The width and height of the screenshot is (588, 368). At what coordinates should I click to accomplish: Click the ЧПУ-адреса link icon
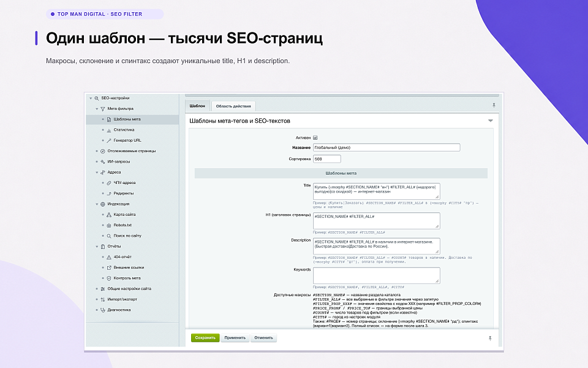click(x=109, y=183)
